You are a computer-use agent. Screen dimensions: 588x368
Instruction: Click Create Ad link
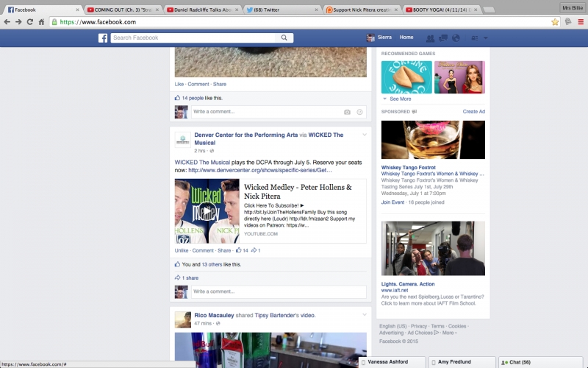[473, 112]
